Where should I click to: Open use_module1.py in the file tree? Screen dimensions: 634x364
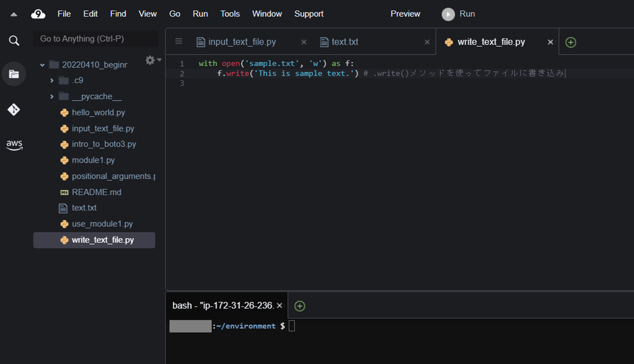pos(102,224)
